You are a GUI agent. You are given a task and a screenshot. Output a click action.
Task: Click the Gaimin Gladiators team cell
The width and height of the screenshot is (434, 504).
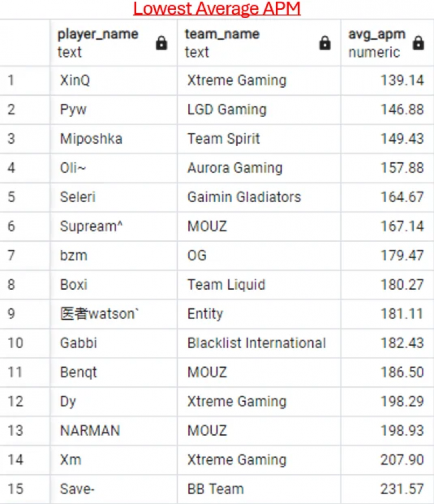click(x=244, y=197)
